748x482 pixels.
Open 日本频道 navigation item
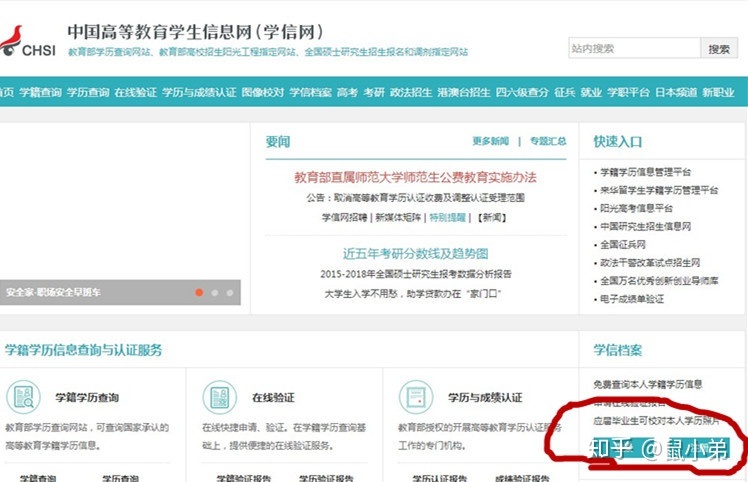point(676,92)
